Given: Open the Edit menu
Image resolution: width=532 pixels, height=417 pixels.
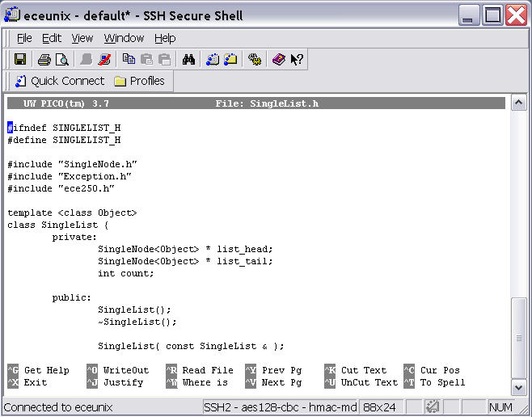Looking at the screenshot, I should (x=52, y=38).
